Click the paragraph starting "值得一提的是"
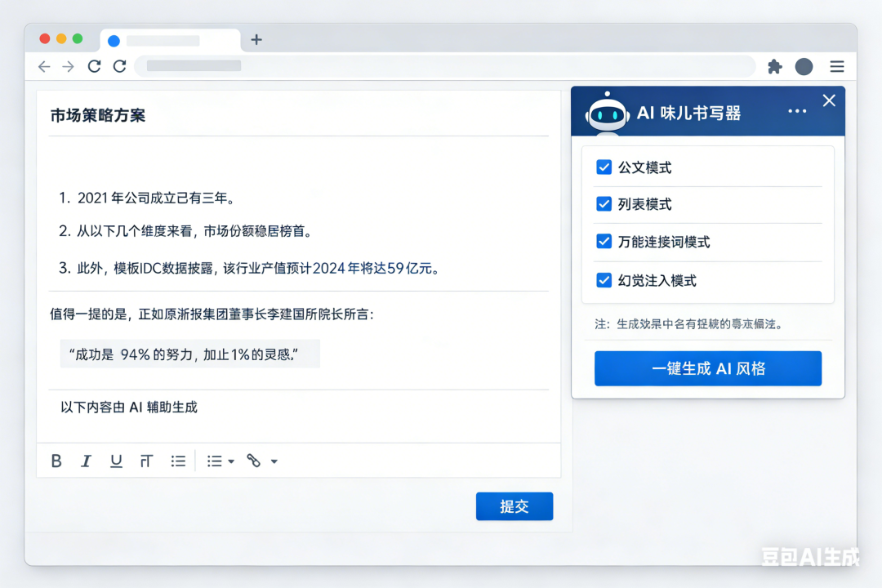 tap(212, 314)
